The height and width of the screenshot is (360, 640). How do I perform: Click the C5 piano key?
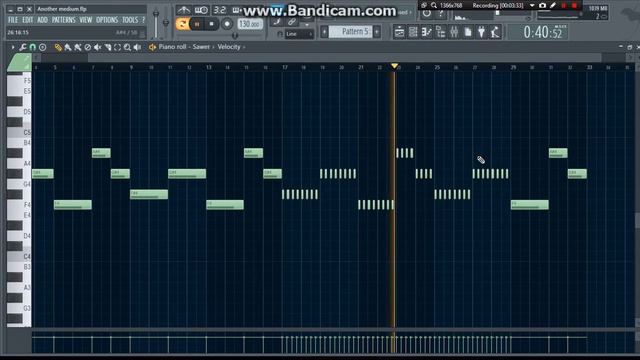(x=19, y=132)
